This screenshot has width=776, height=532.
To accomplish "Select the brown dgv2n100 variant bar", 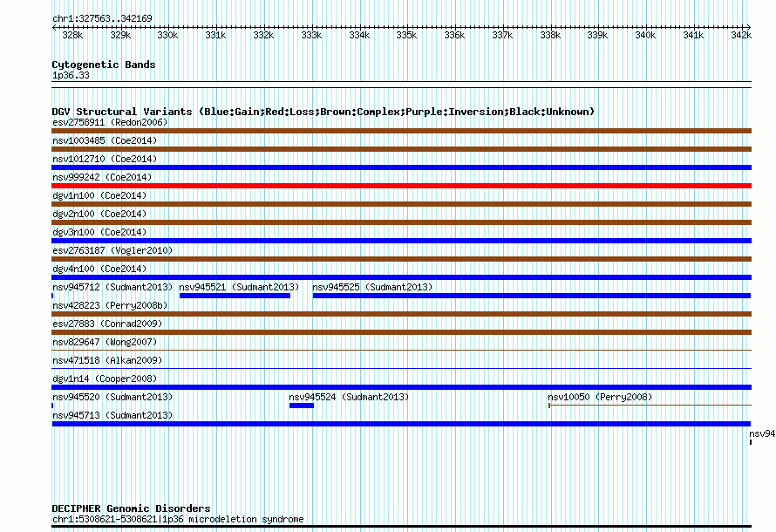I will 401,222.
